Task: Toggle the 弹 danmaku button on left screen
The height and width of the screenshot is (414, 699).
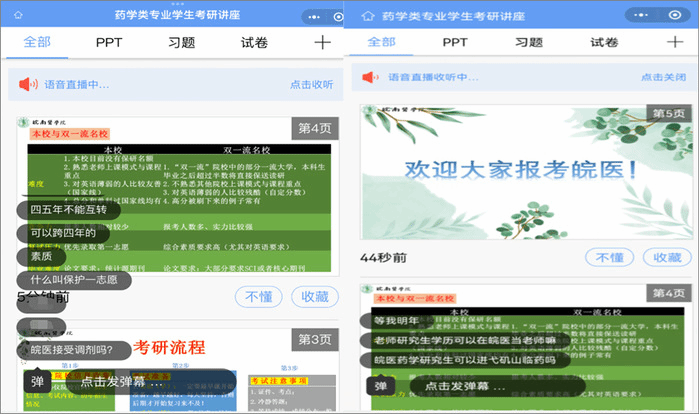Action: [37, 382]
